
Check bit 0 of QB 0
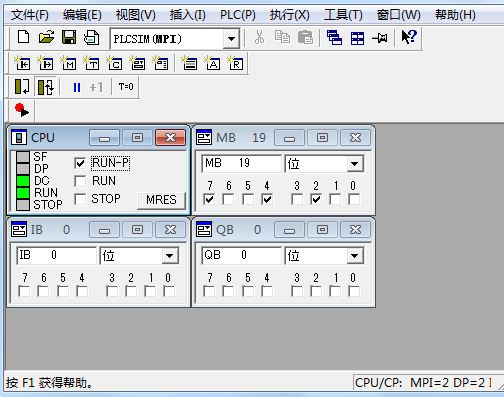(354, 291)
